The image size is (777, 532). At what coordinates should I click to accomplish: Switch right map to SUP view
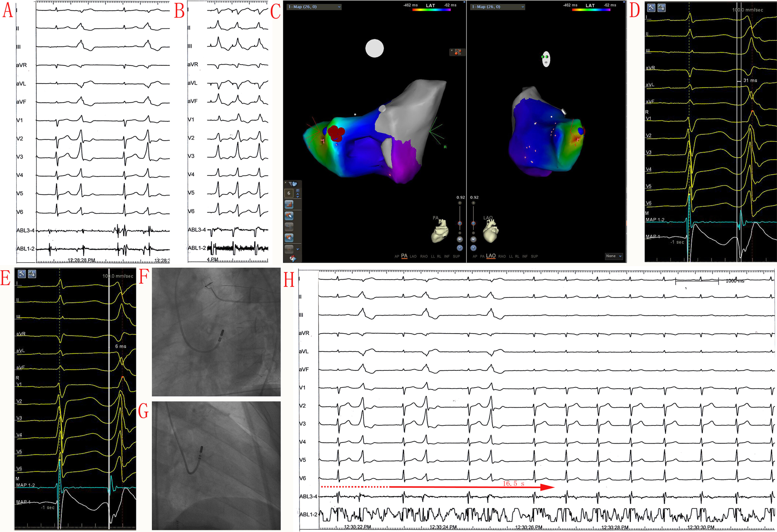pyautogui.click(x=534, y=257)
